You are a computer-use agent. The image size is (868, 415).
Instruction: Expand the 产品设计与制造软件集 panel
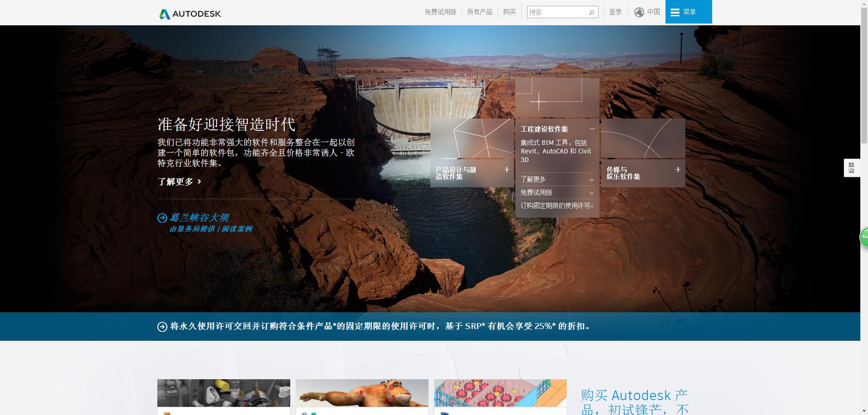point(507,170)
